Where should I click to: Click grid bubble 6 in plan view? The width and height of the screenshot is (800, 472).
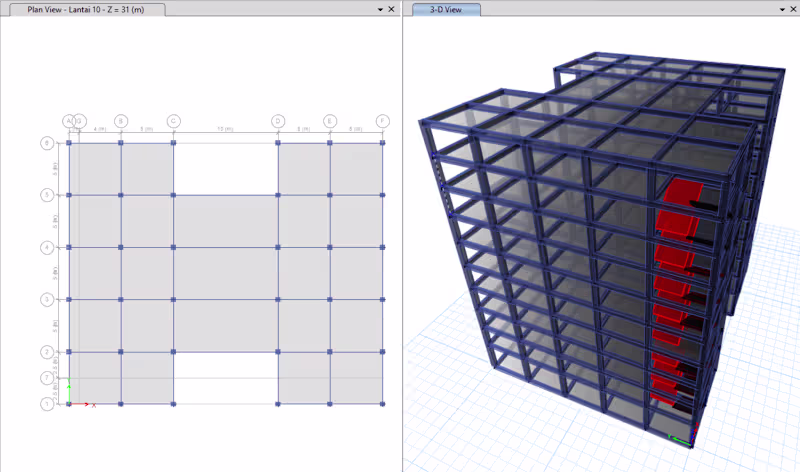click(x=47, y=143)
